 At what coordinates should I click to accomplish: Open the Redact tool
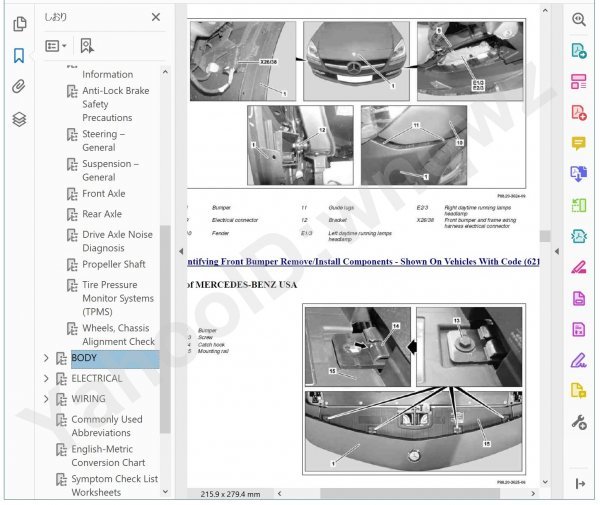click(x=579, y=267)
